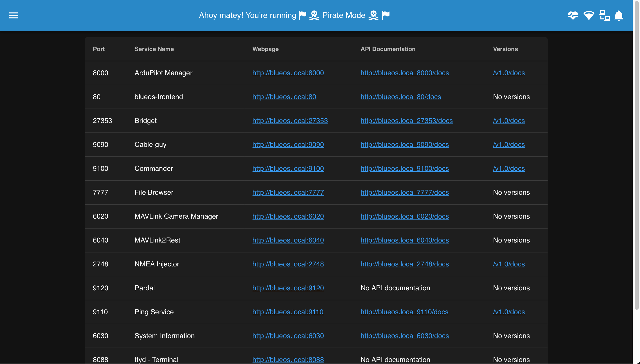Select the ArduPilot Manager service name
This screenshot has width=640, height=364.
(x=163, y=73)
